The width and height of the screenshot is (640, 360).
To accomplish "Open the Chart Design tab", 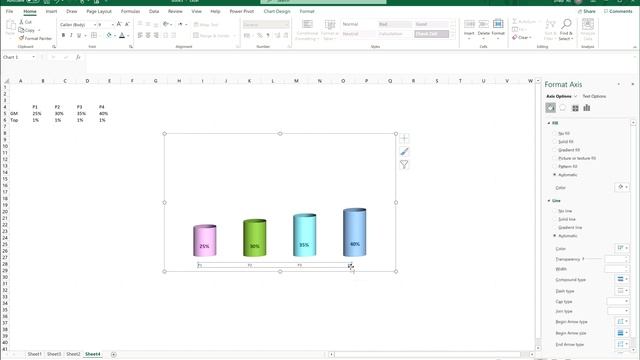I will [x=277, y=11].
